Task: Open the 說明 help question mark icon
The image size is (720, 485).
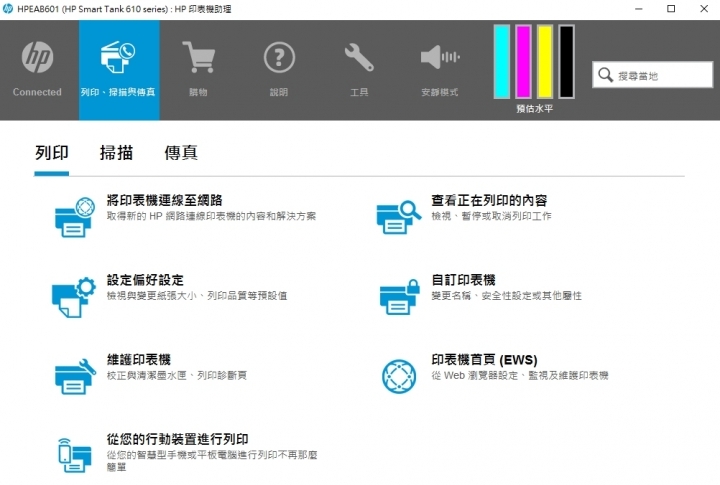Action: coord(279,59)
